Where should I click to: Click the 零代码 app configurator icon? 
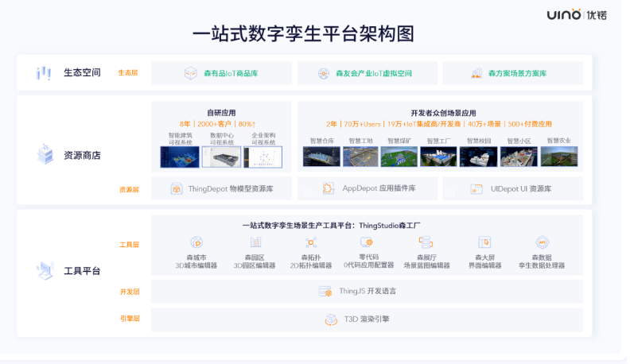368,242
